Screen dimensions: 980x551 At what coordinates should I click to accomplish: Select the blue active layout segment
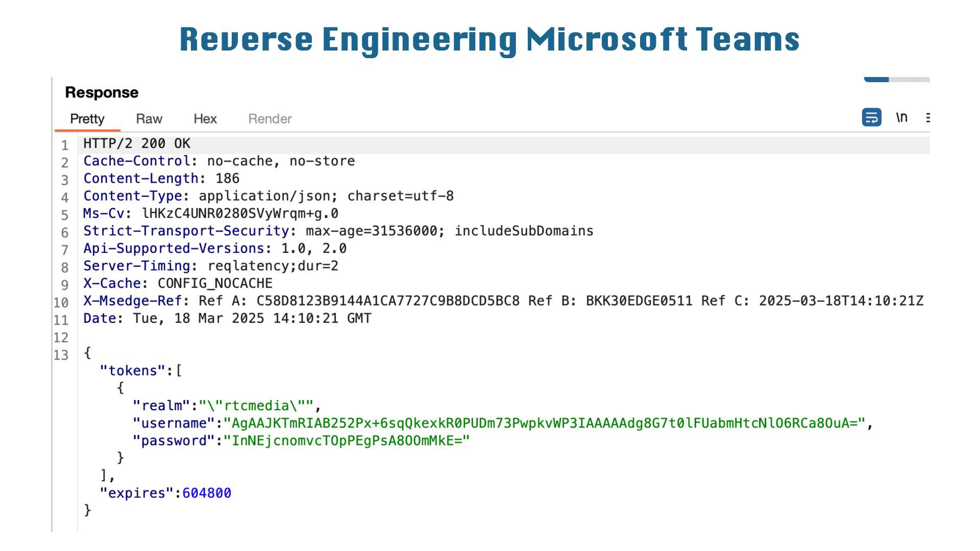(876, 79)
